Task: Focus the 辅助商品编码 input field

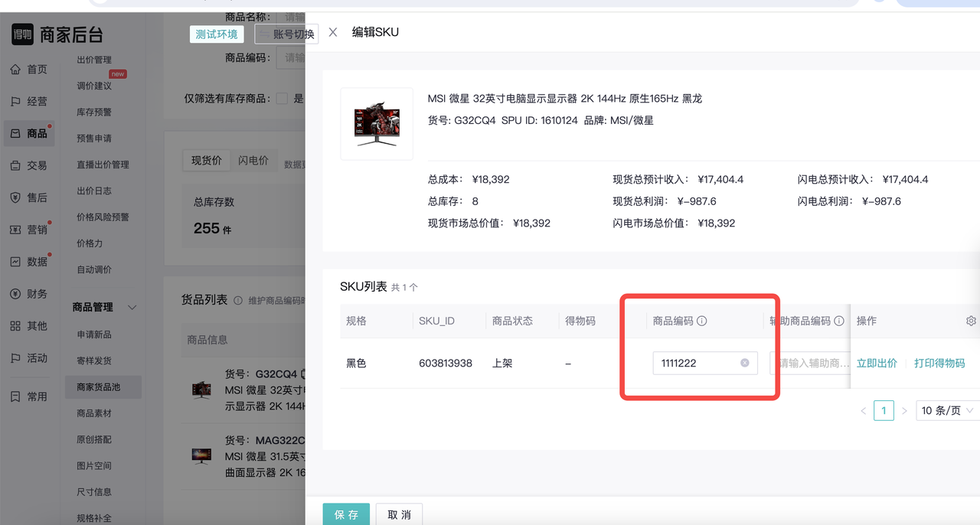Action: click(810, 364)
